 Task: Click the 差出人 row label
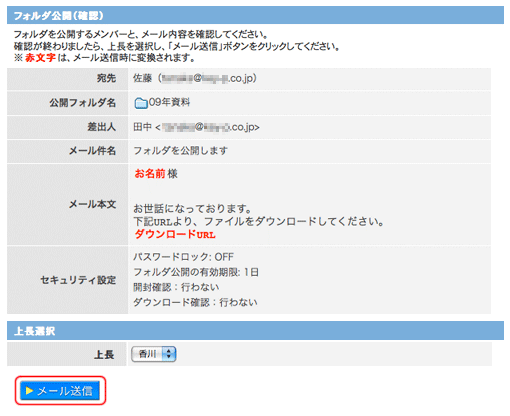(x=102, y=127)
